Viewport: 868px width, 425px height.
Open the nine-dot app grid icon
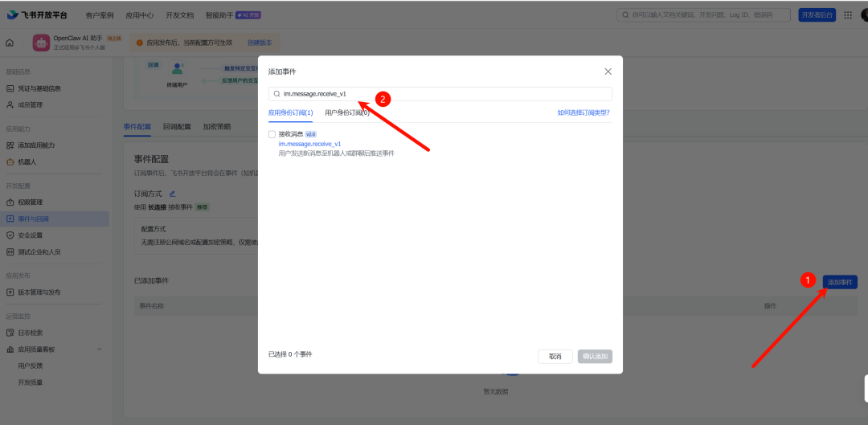click(x=847, y=14)
